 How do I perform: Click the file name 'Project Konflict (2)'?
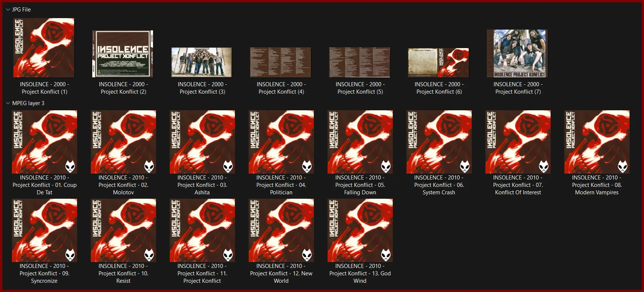(x=123, y=88)
